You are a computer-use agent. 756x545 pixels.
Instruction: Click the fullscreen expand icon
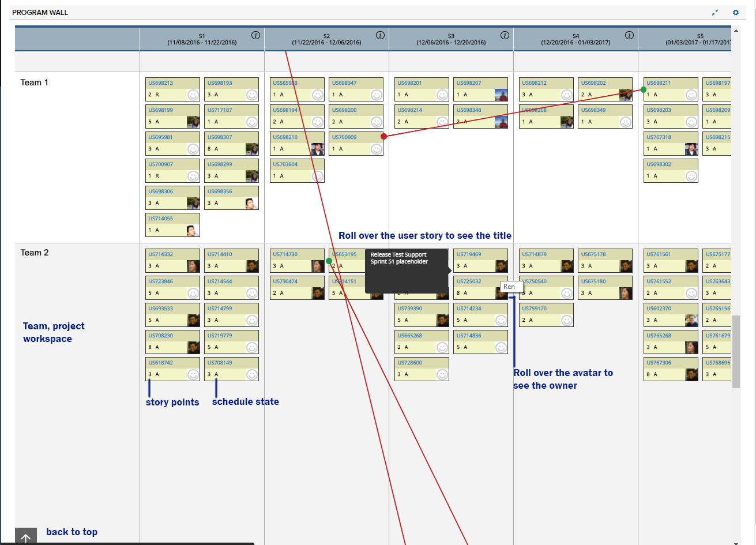pos(715,12)
